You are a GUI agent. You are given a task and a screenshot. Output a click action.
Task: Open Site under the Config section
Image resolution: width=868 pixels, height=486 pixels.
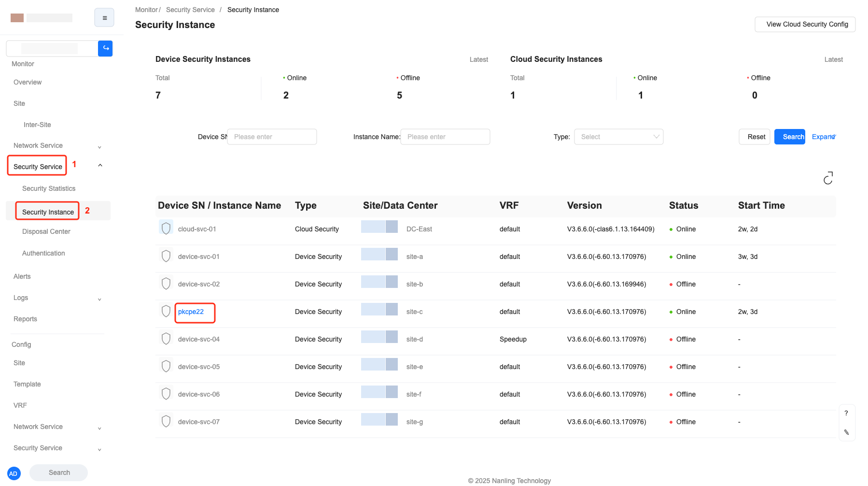(19, 363)
